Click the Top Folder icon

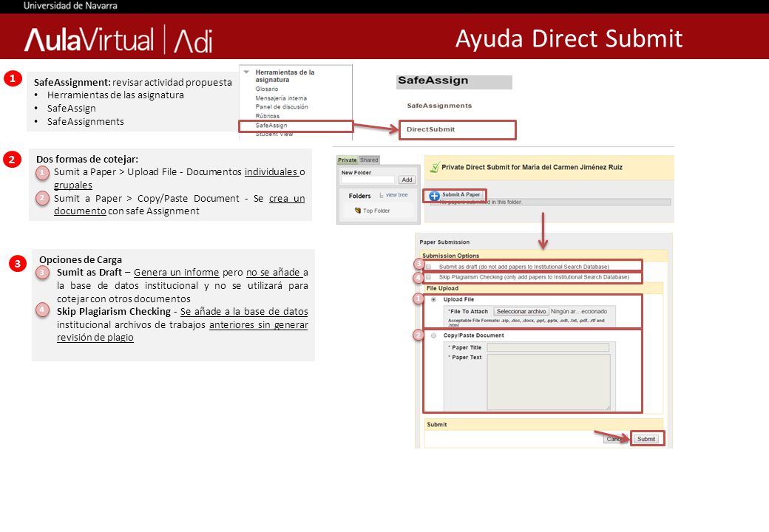[x=358, y=210]
